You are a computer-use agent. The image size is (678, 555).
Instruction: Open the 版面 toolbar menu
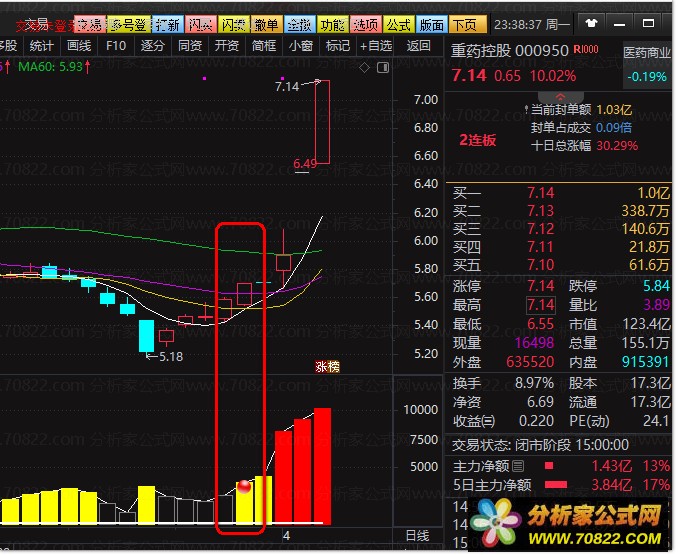[432, 25]
